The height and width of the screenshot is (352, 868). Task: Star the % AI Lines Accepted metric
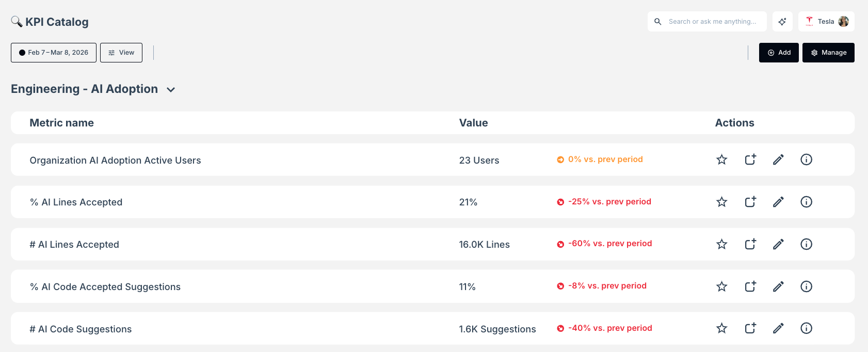(x=721, y=202)
